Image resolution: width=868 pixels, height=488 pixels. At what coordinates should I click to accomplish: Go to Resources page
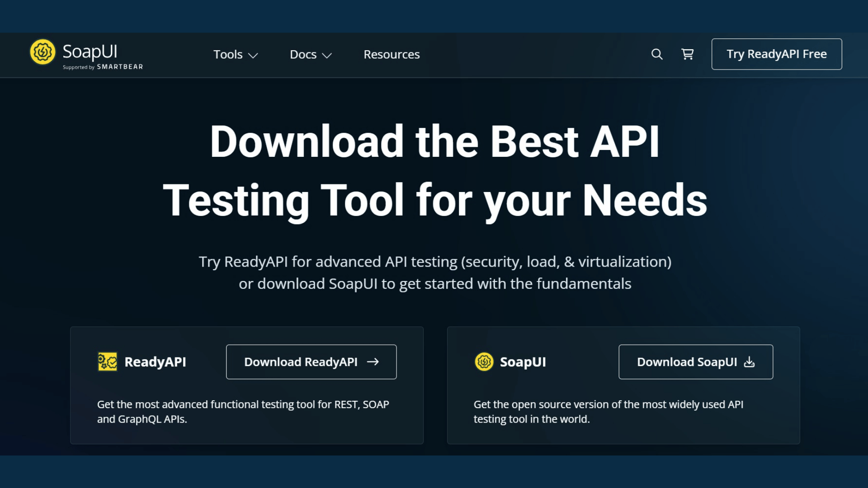(392, 55)
